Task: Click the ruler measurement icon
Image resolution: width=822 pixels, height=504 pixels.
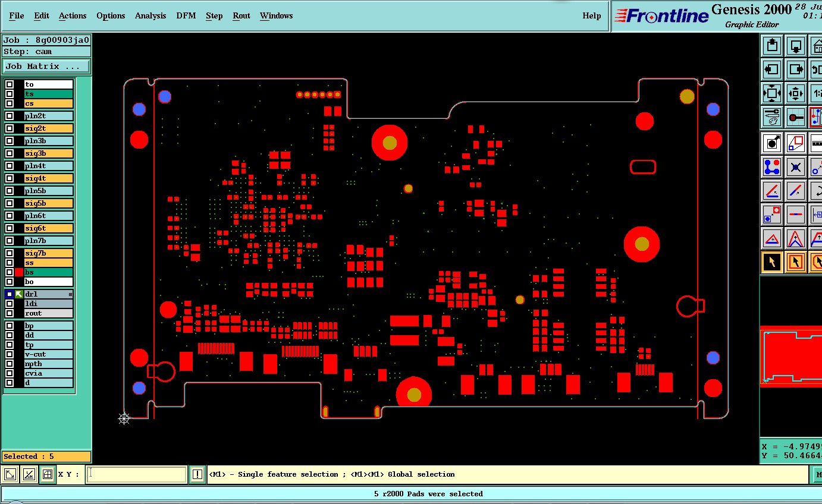Action: (x=816, y=143)
